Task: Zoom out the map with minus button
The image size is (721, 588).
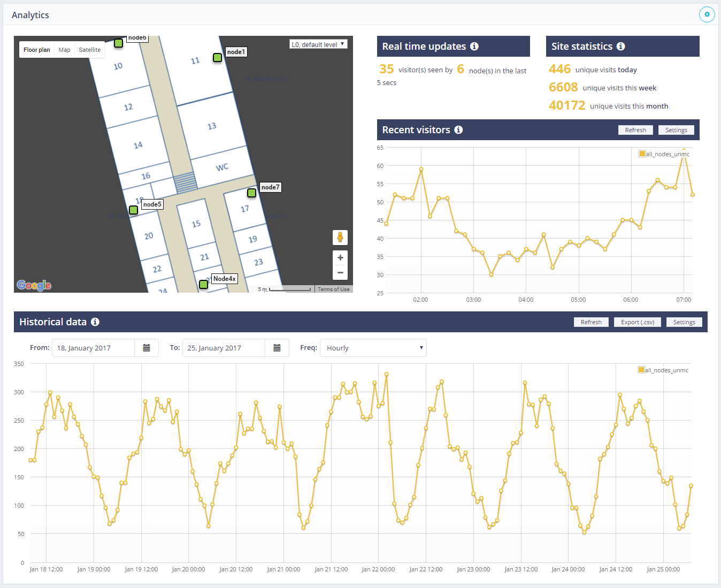Action: pos(340,272)
